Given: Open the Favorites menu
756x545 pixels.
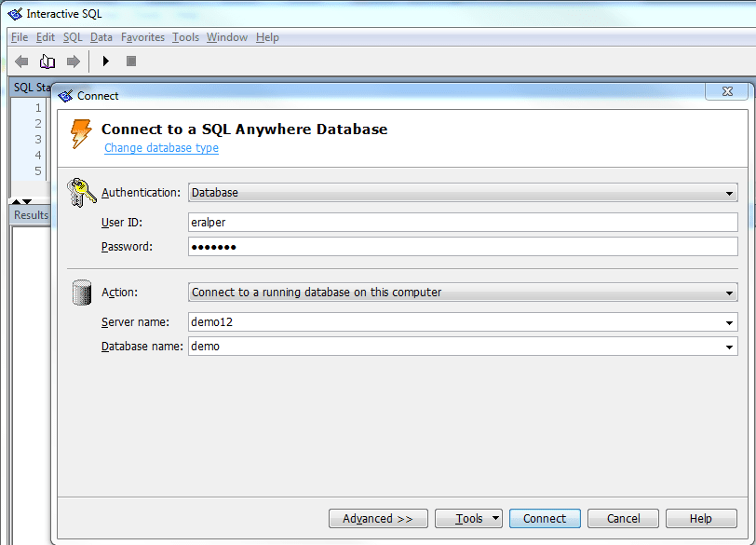Looking at the screenshot, I should pos(142,37).
